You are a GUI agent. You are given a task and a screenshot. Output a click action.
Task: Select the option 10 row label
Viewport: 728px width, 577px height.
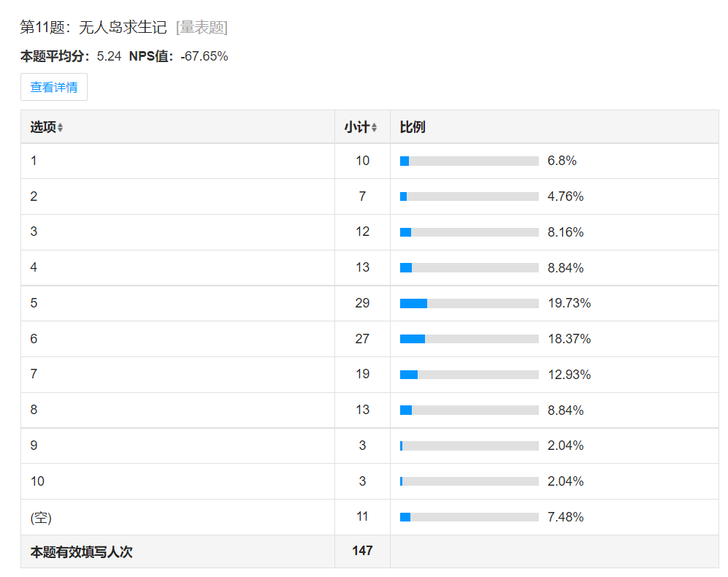[x=37, y=481]
